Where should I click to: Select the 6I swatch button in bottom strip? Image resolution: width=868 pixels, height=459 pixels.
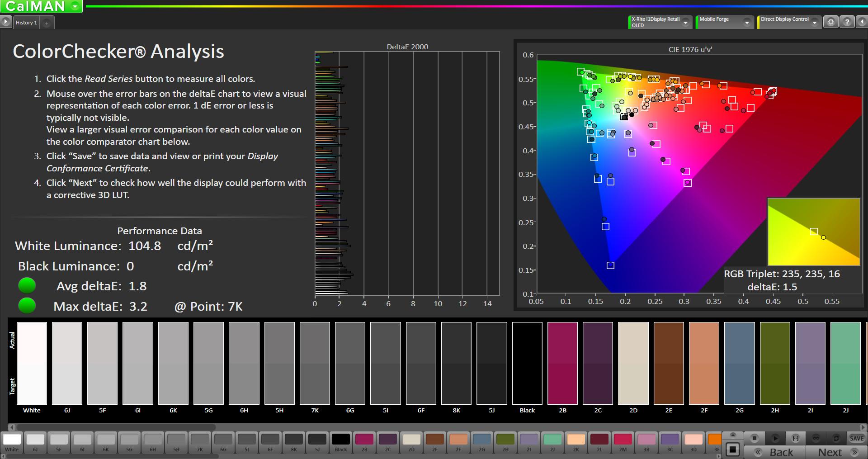(82, 443)
